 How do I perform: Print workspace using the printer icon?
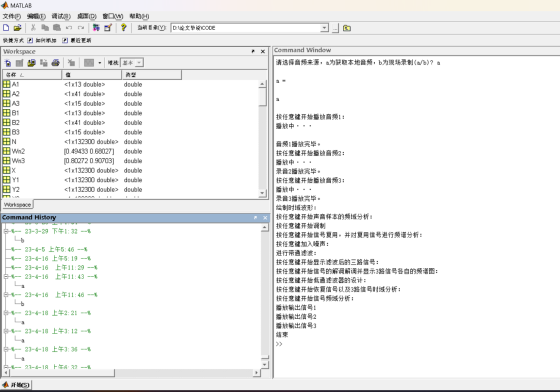coord(55,63)
